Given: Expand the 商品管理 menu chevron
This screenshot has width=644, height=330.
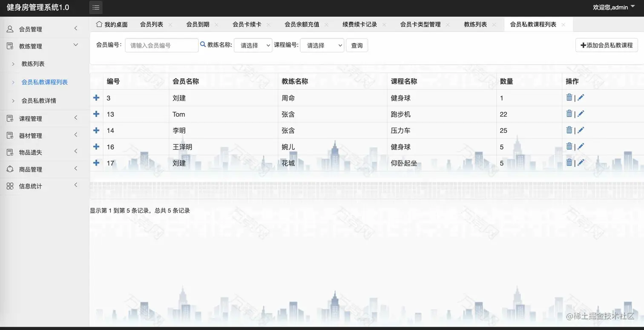Looking at the screenshot, I should tap(76, 168).
